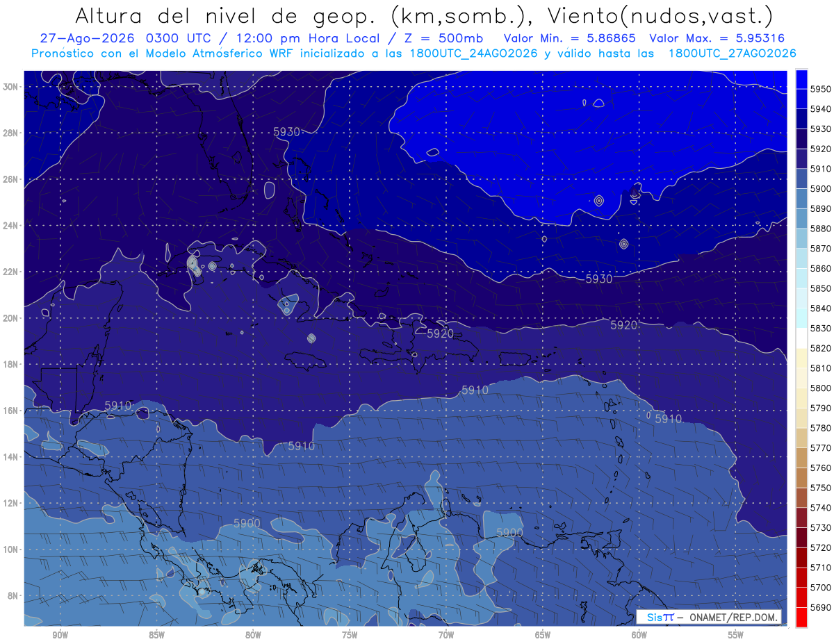This screenshot has width=834, height=644.
Task: Click the colorbar legend label '5880'
Action: pyautogui.click(x=820, y=229)
